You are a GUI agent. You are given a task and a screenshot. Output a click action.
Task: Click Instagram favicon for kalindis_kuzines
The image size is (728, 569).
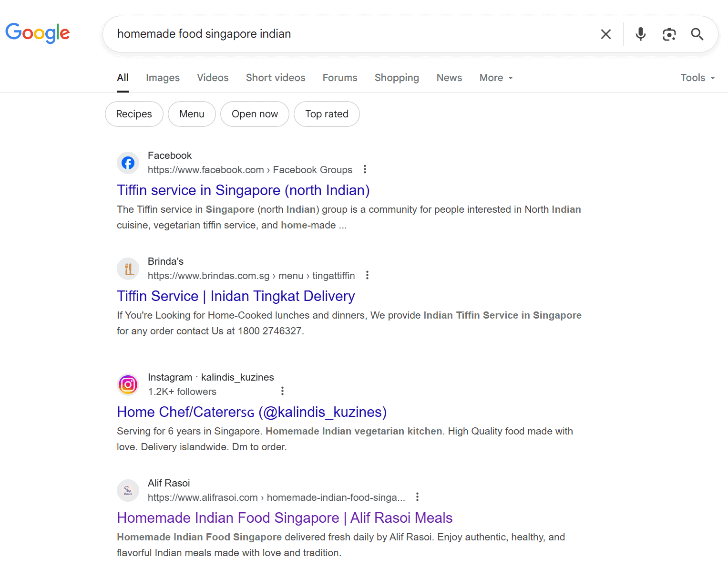point(128,384)
